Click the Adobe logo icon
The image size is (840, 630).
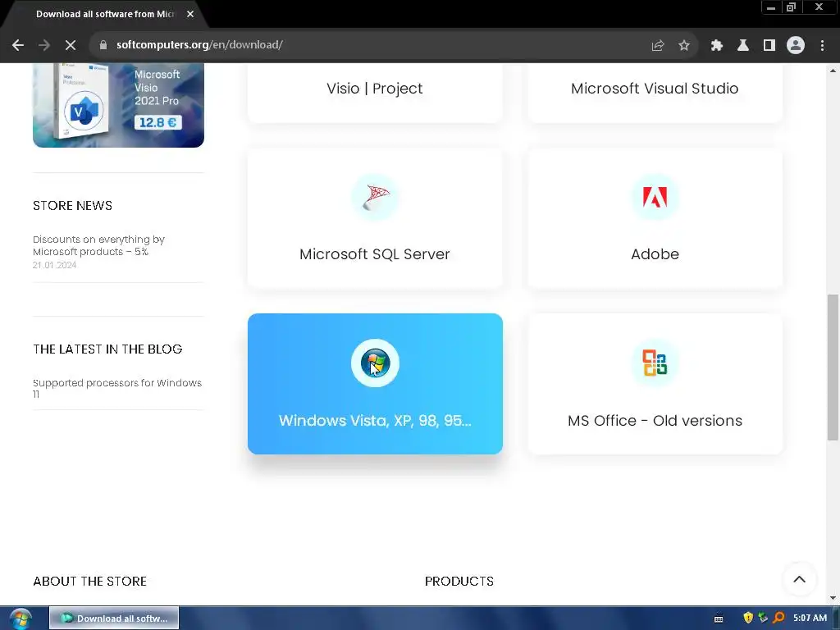pos(655,197)
